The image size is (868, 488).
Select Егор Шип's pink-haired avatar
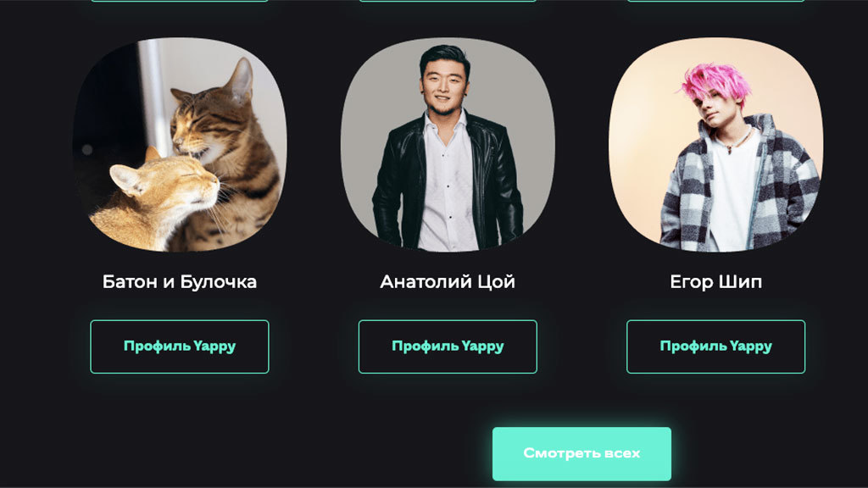pyautogui.click(x=715, y=144)
